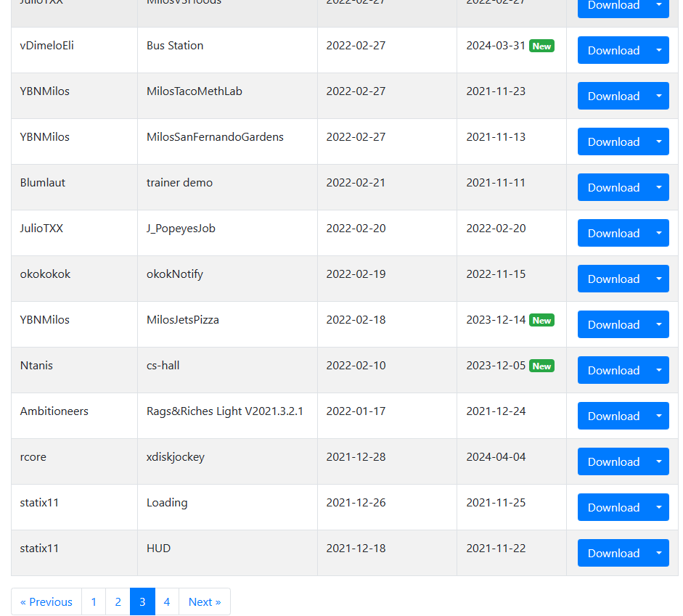Expand download options for MilosSanFernandoGardens
683x616 pixels.
[659, 141]
